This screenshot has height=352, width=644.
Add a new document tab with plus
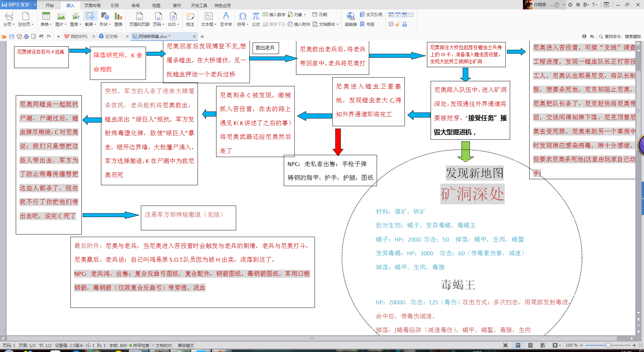coord(202,37)
